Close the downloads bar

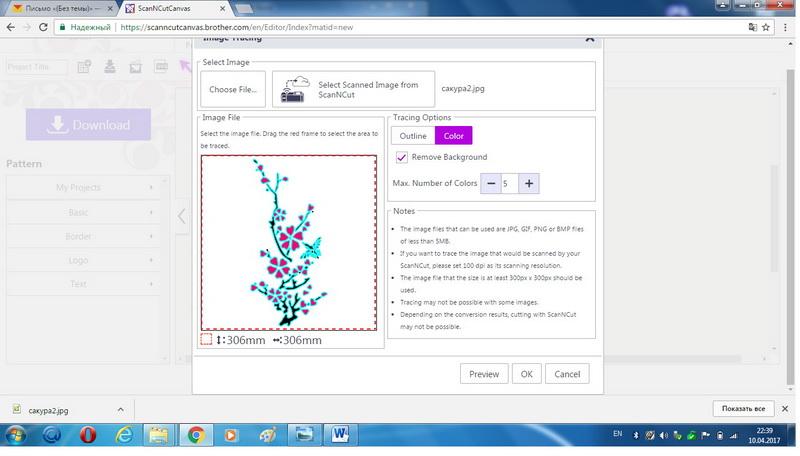point(785,409)
